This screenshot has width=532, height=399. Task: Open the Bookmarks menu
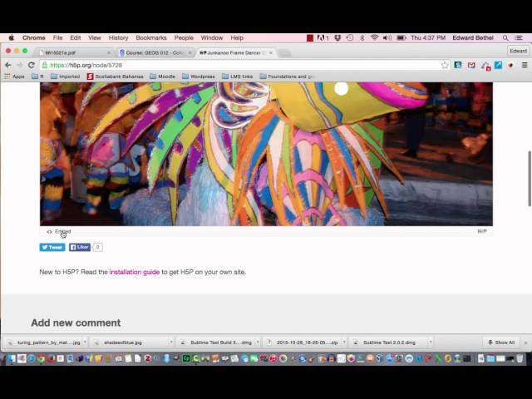151,37
